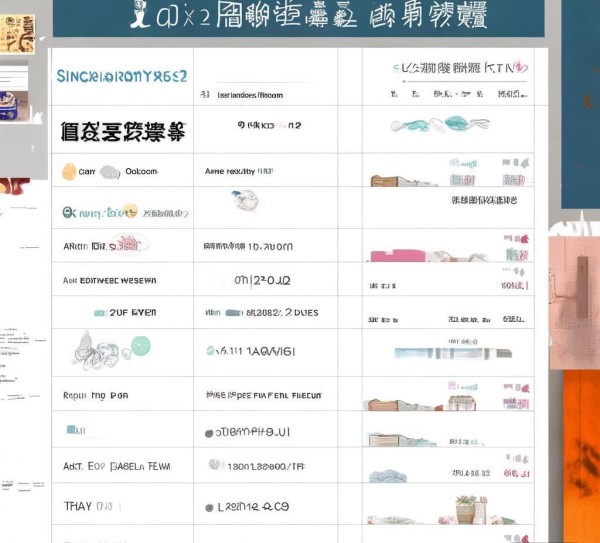Click the house illustration in the 'FILECUN' row
Image resolution: width=600 pixels, height=543 pixels.
(x=462, y=403)
